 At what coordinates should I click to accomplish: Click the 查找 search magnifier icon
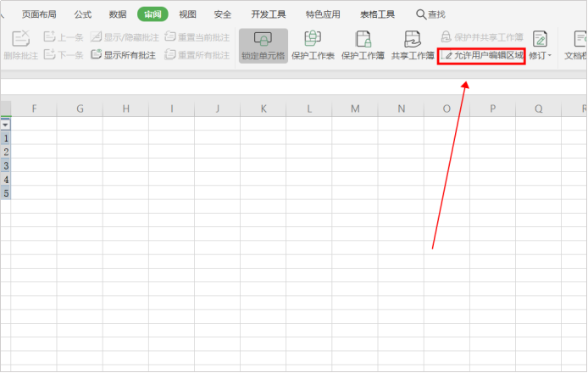click(x=421, y=14)
